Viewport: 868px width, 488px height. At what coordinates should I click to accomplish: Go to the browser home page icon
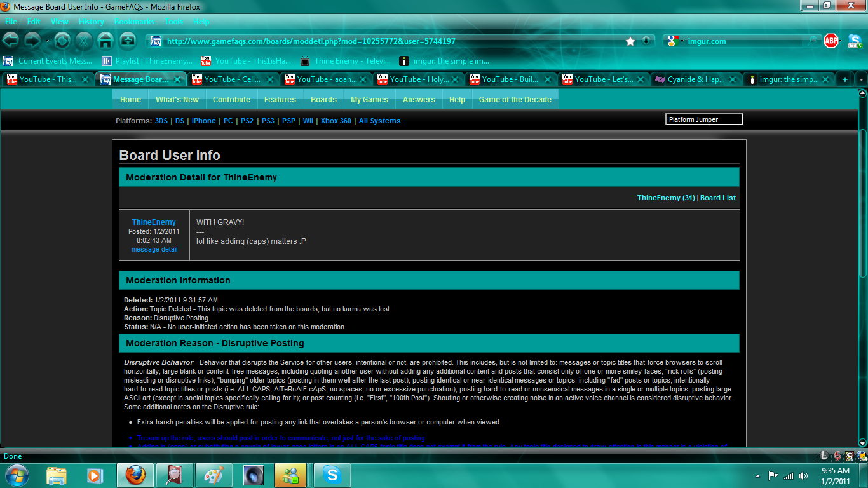(105, 41)
